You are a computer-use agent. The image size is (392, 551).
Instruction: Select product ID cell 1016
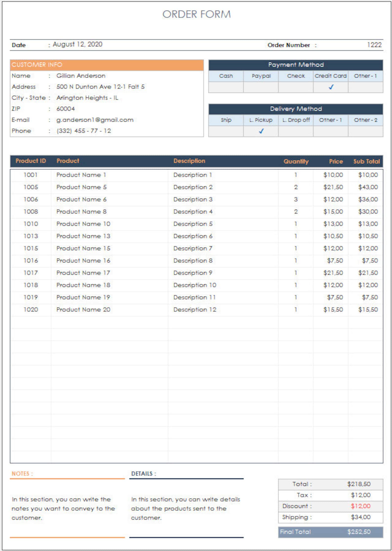click(31, 261)
